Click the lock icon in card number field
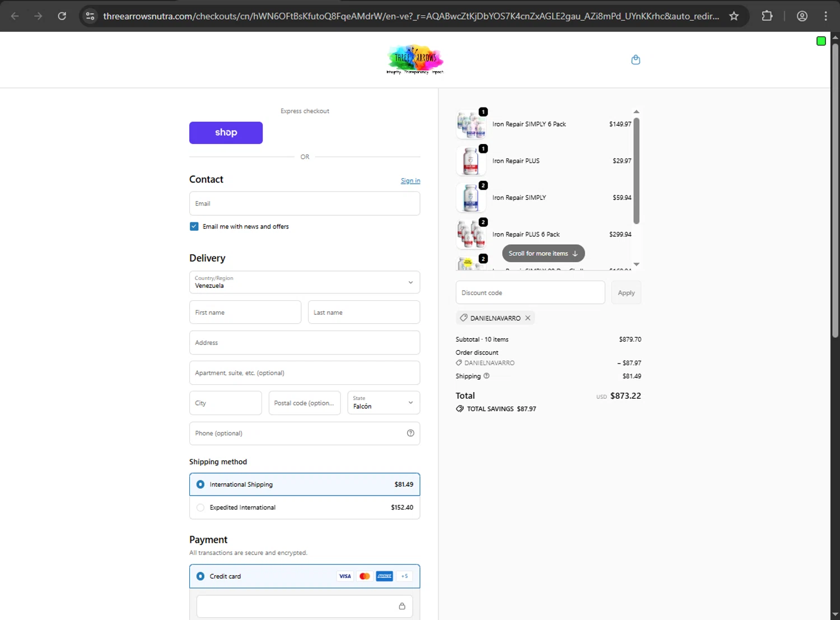 pos(402,606)
